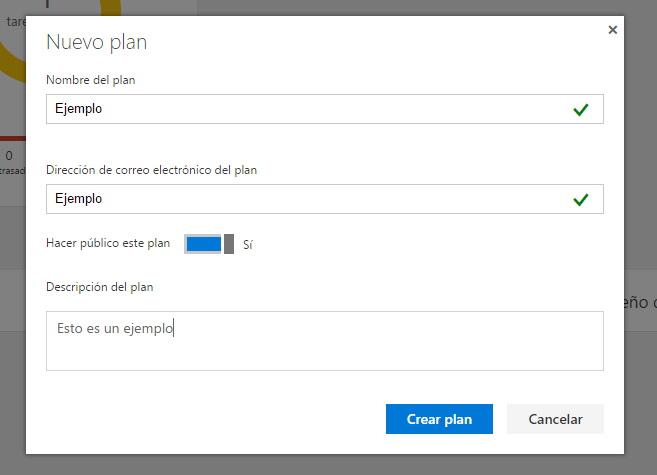The image size is (657, 475).
Task: Click the 0 task count in background
Action: click(x=9, y=155)
